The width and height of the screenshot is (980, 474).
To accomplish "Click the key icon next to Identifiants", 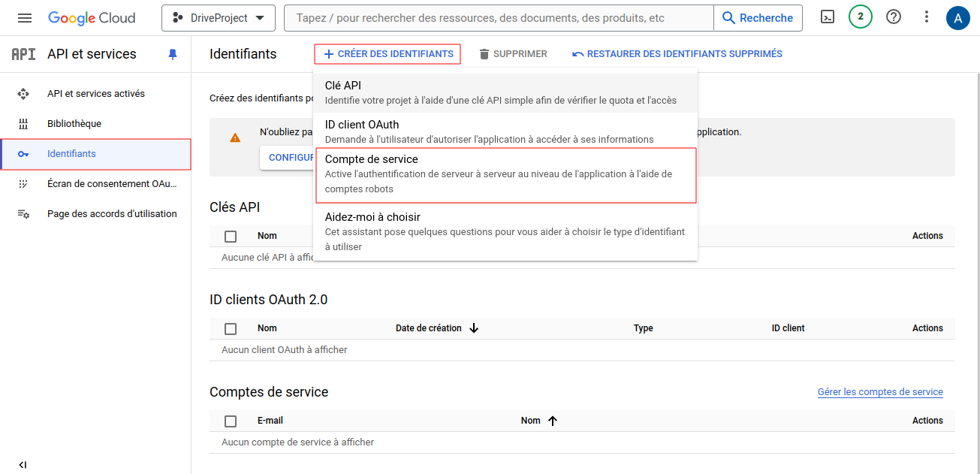I will coord(24,153).
